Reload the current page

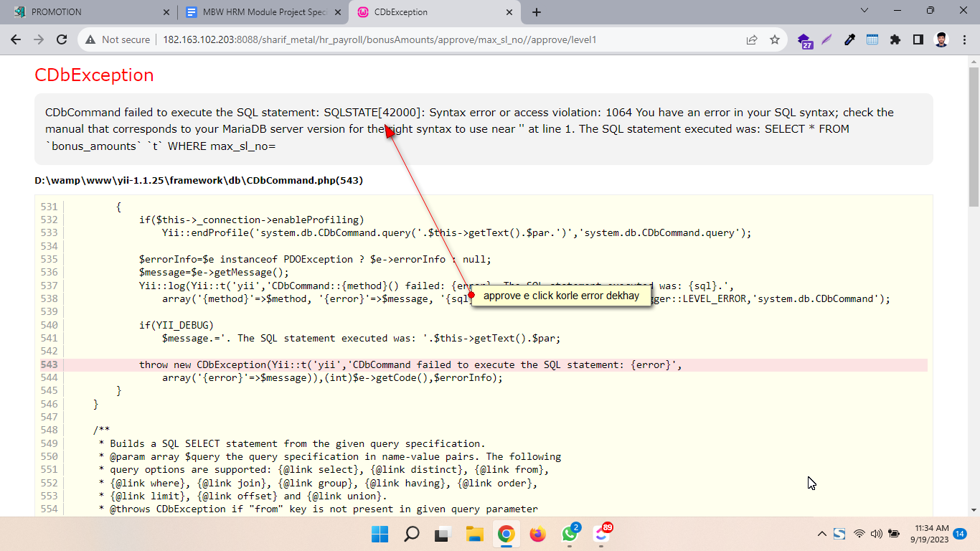point(62,40)
